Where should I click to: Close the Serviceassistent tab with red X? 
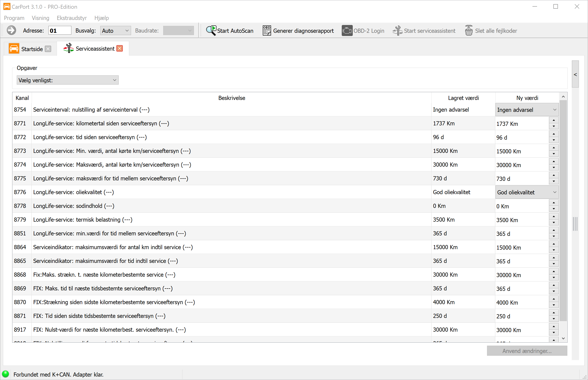coord(120,48)
